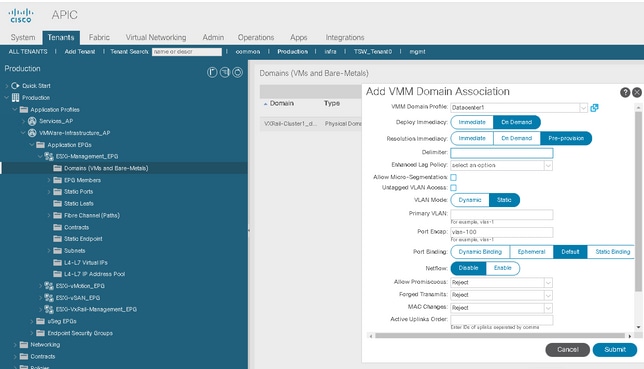Viewport: 644px width, 369px height.
Task: Set VLAN Mode to Dynamic
Action: 470,200
